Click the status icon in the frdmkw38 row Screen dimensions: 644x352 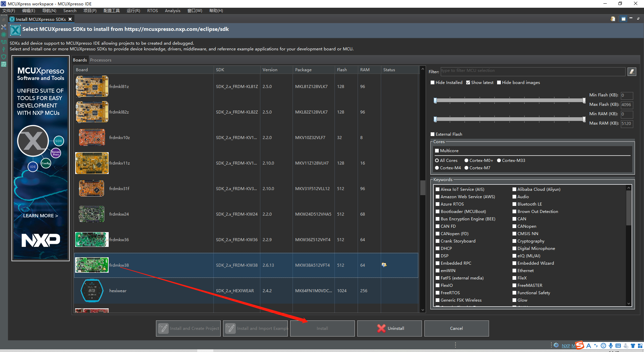tap(384, 265)
